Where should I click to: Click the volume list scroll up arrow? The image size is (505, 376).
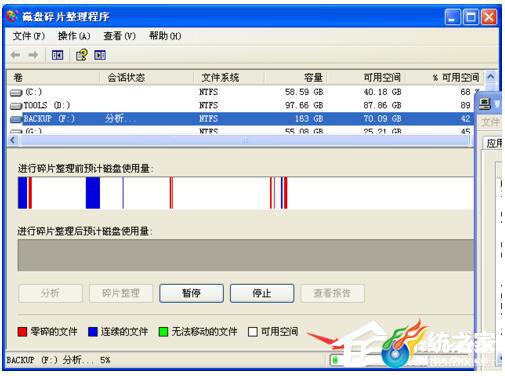pyautogui.click(x=490, y=77)
